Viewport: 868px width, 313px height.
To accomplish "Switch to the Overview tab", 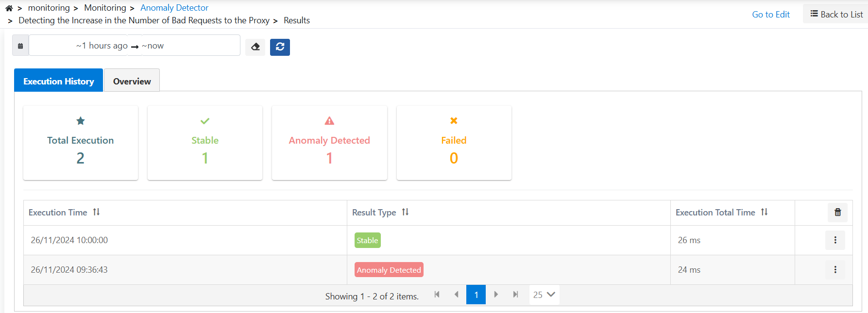I will (x=132, y=81).
